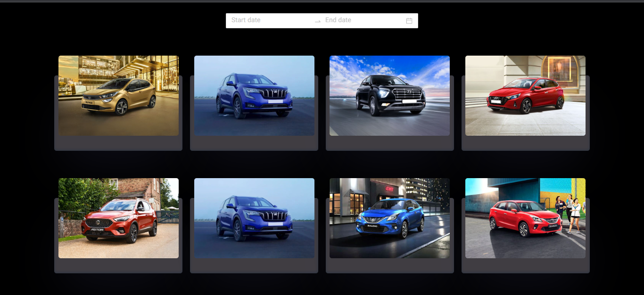Open the calendar icon in date picker

click(x=409, y=21)
